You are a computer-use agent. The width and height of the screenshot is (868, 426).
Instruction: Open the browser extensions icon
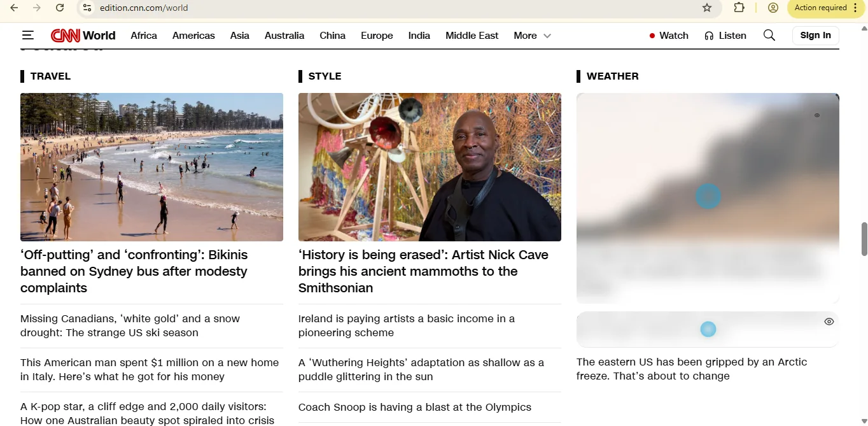pyautogui.click(x=739, y=8)
